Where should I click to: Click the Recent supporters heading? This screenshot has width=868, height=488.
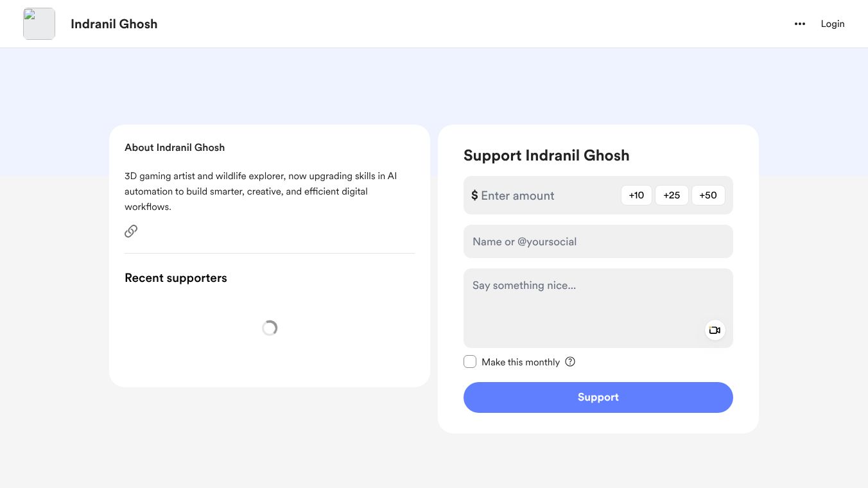[175, 278]
